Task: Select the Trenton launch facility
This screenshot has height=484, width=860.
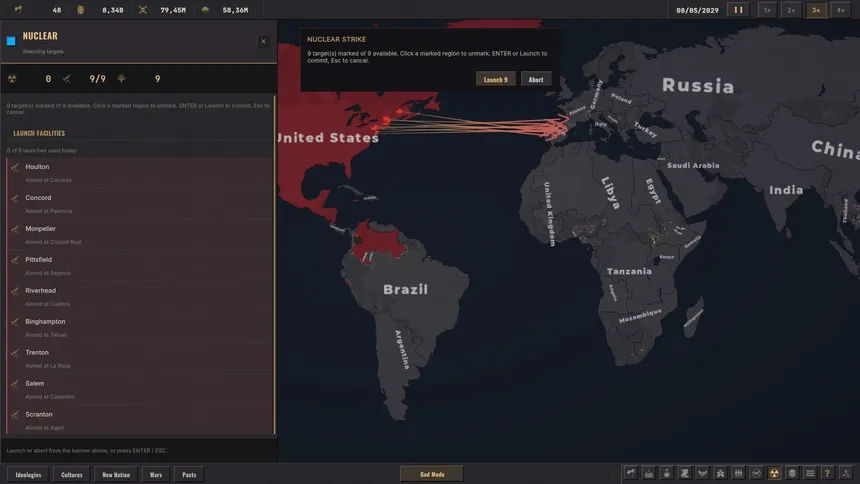Action: [x=140, y=359]
